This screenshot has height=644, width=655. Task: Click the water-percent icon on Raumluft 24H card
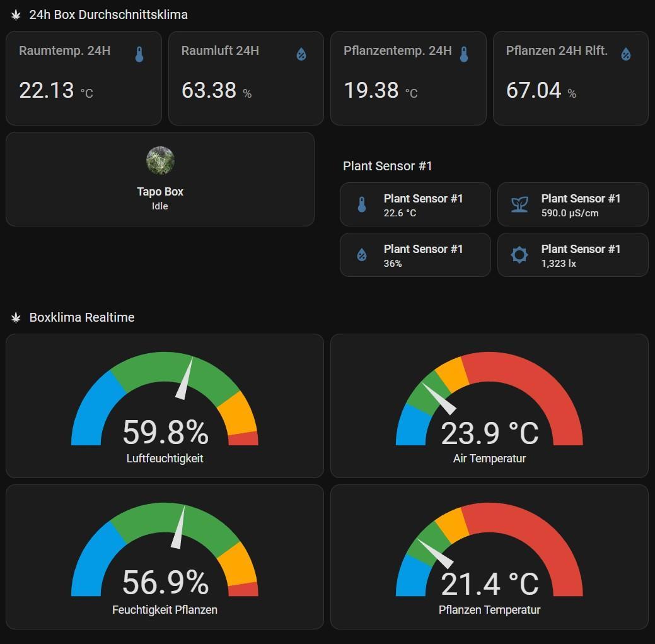(301, 54)
